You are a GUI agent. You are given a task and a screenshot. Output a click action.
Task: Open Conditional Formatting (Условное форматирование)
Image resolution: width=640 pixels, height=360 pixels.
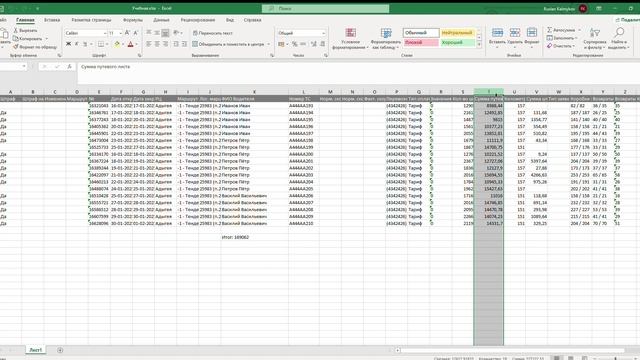click(x=350, y=39)
